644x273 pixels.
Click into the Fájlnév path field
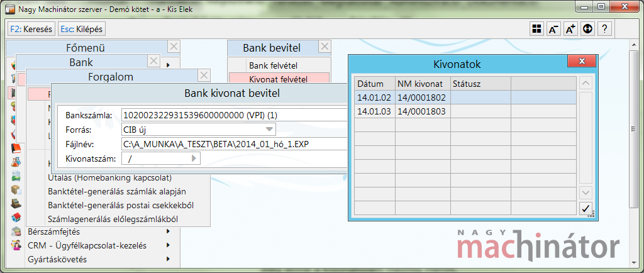(x=235, y=144)
